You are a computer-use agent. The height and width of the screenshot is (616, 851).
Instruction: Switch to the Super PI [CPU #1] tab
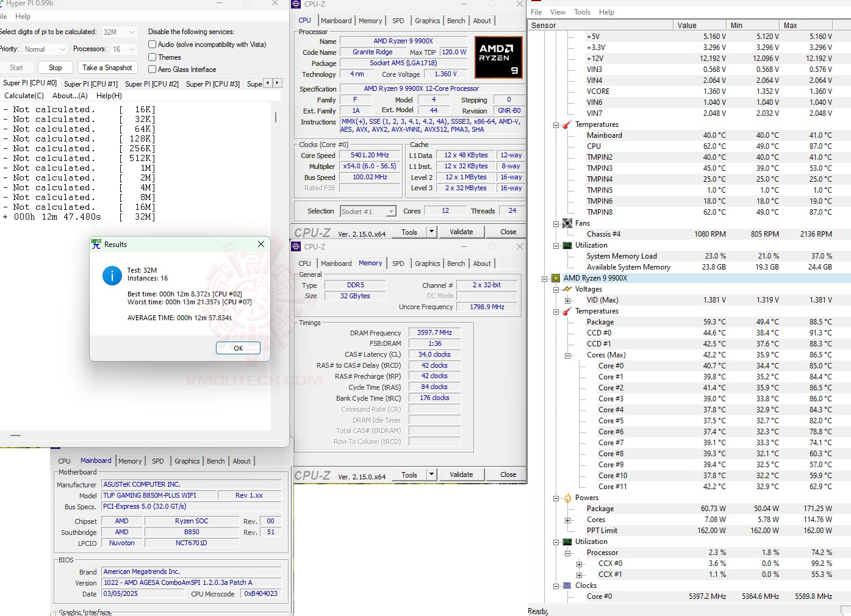(91, 84)
